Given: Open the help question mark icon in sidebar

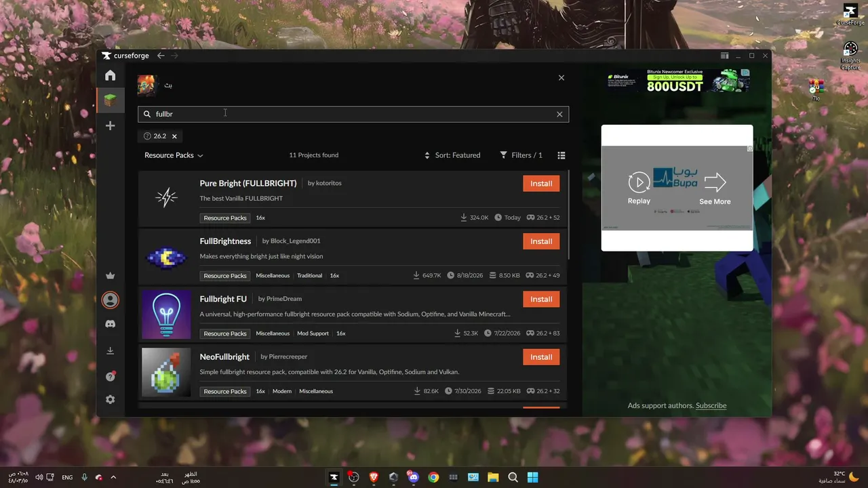Looking at the screenshot, I should click(x=110, y=376).
